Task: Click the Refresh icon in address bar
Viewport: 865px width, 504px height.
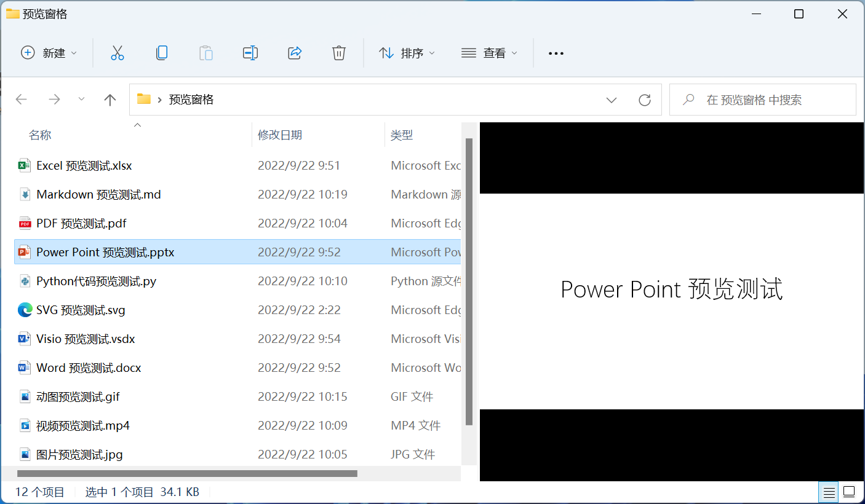Action: [645, 100]
